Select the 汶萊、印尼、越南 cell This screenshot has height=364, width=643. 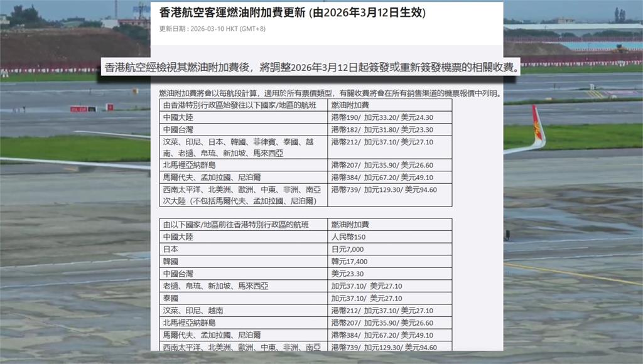pos(193,311)
